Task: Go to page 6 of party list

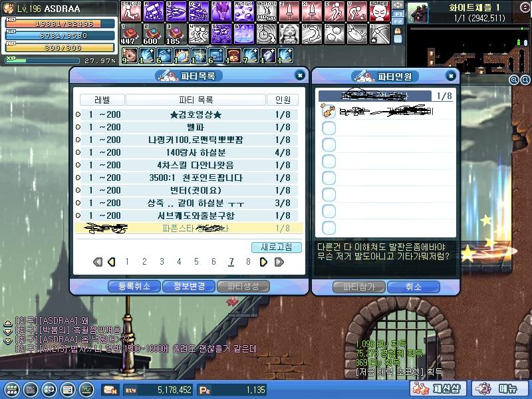Action: coord(213,261)
